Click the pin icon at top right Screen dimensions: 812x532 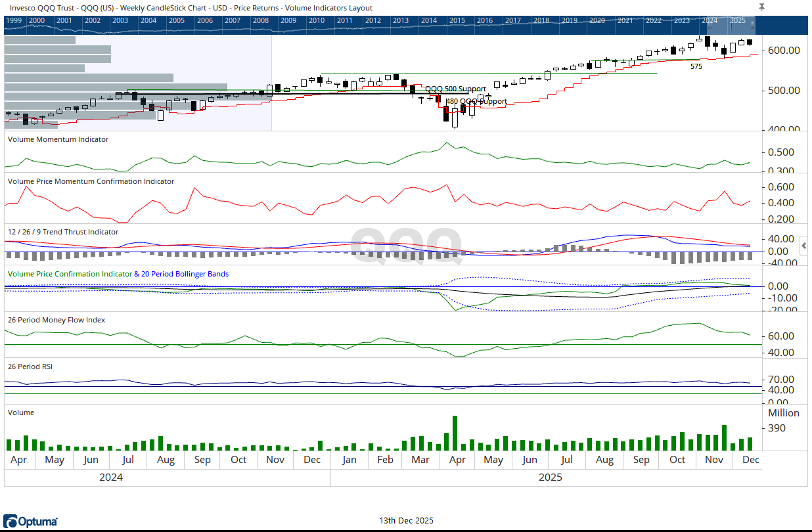[761, 7]
